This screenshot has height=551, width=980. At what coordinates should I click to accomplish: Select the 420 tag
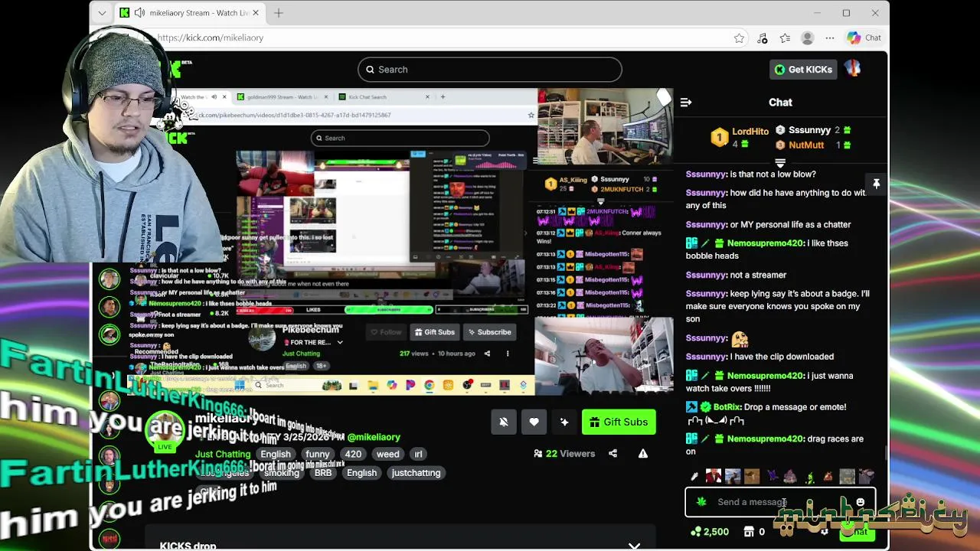tap(353, 455)
